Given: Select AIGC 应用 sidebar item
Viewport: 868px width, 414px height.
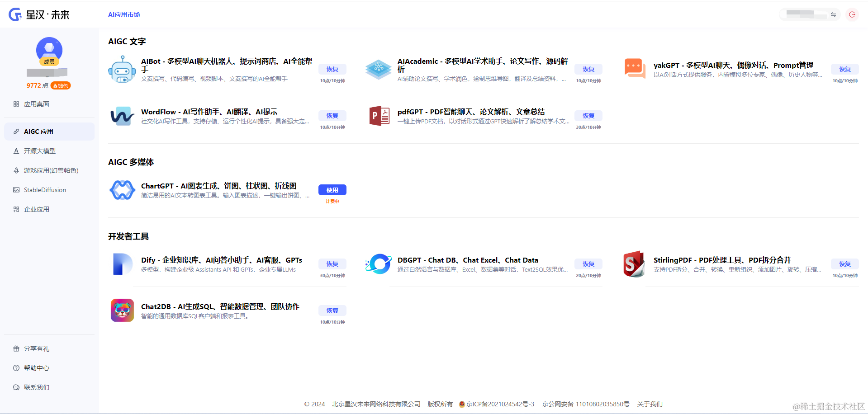Looking at the screenshot, I should (49, 132).
